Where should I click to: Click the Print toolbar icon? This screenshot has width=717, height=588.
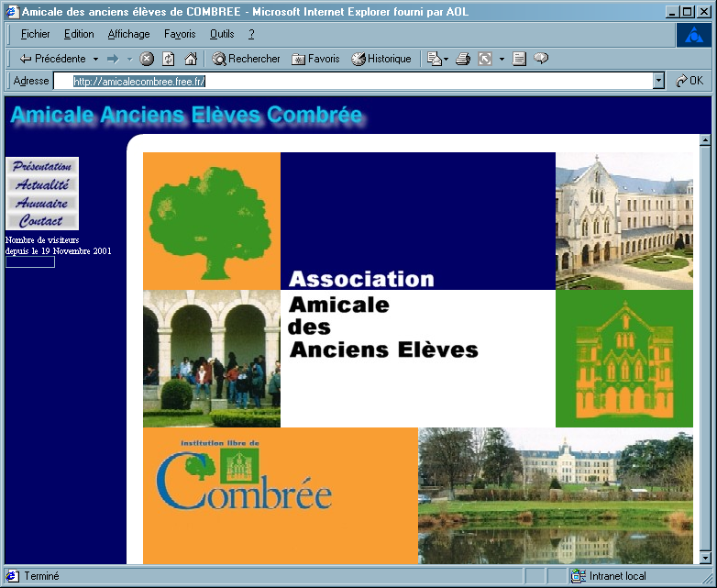point(463,59)
